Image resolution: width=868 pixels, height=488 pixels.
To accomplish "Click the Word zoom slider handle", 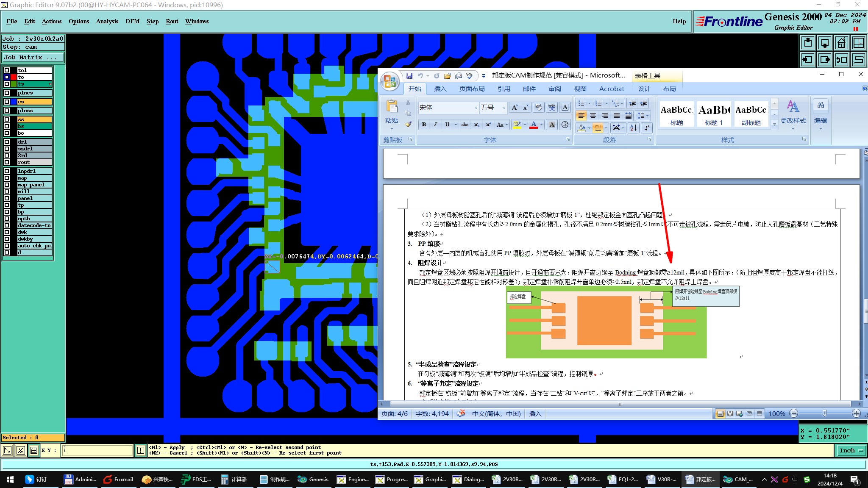I will (824, 413).
